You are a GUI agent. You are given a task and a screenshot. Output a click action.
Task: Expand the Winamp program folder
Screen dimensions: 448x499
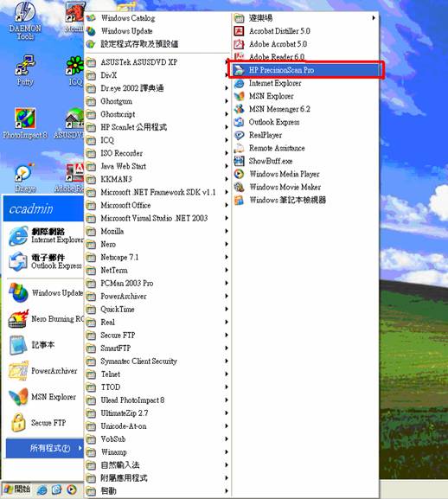click(x=157, y=452)
